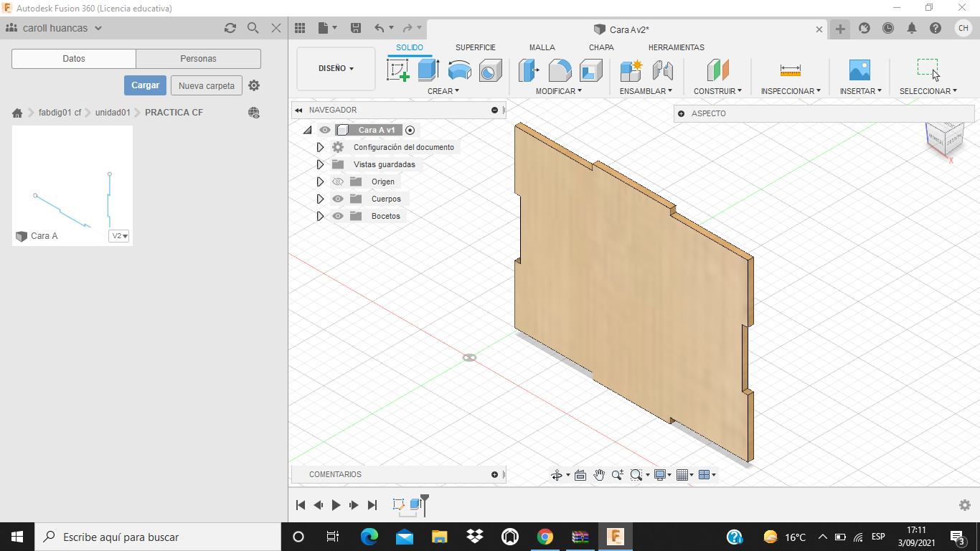Open the Help question mark menu

tap(936, 28)
